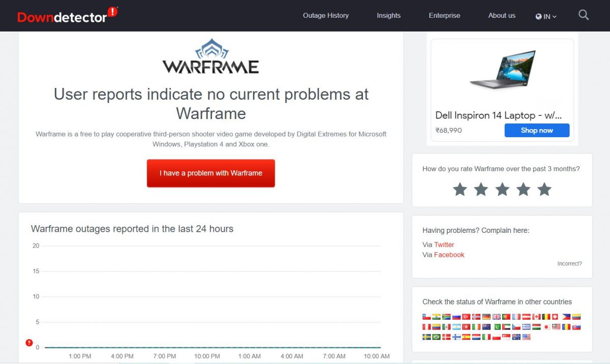Image resolution: width=610 pixels, height=364 pixels.
Task: Select the Switzerland flag
Action: (555, 317)
